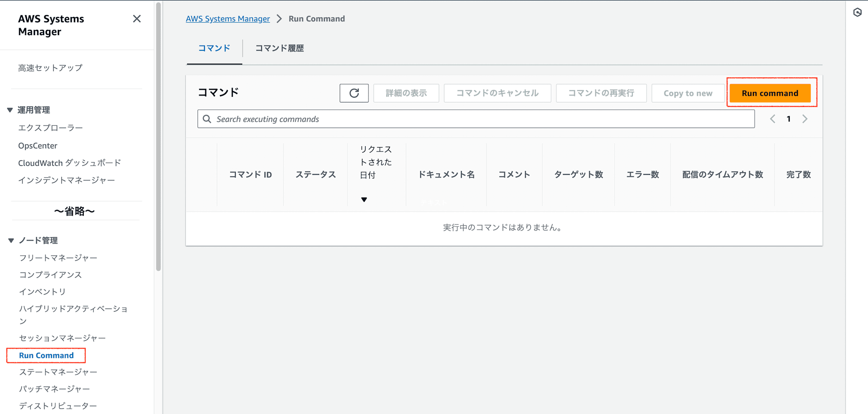
Task: Click the コマンド ID column header
Action: pos(250,174)
